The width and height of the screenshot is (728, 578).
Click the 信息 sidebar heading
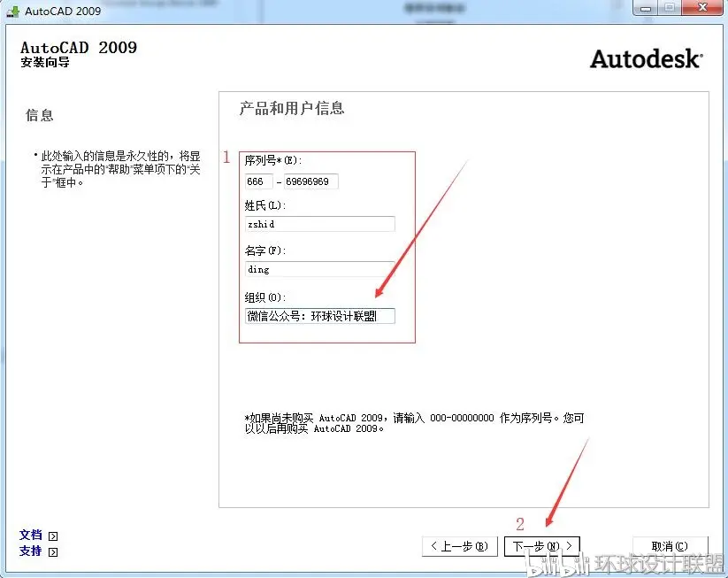click(x=40, y=115)
